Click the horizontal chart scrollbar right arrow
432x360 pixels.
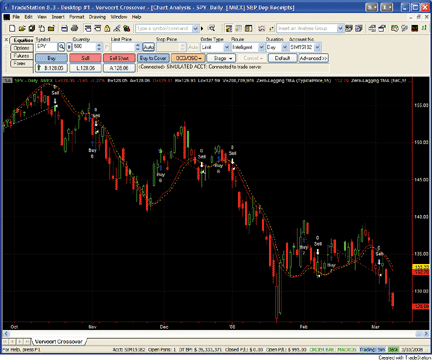coord(426,334)
